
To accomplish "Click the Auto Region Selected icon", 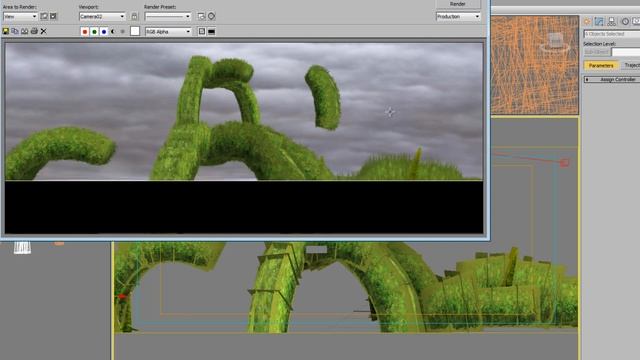I will click(53, 16).
